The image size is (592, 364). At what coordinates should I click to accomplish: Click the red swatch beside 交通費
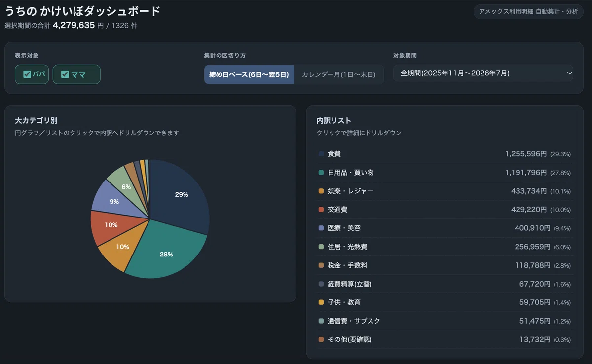coord(321,210)
